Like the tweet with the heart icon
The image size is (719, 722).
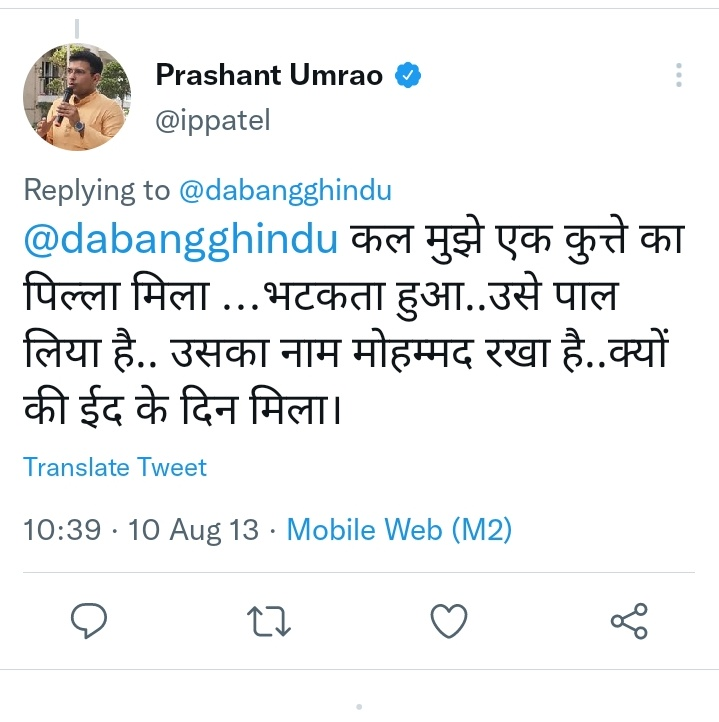tap(449, 622)
